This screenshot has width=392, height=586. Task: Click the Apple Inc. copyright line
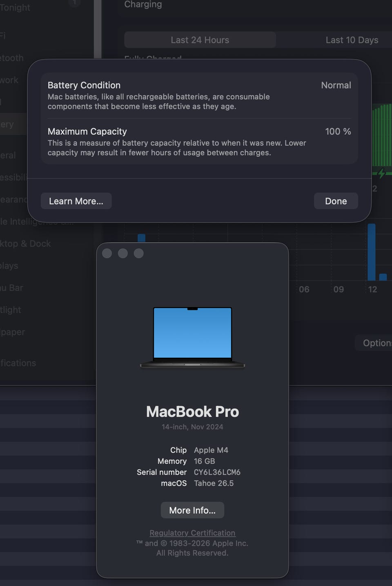point(192,543)
